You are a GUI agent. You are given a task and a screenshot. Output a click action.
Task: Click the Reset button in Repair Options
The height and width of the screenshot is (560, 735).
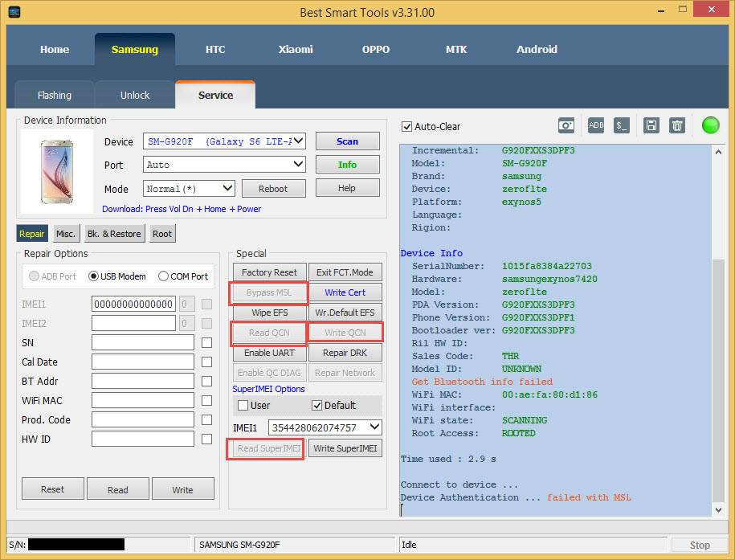pos(52,489)
